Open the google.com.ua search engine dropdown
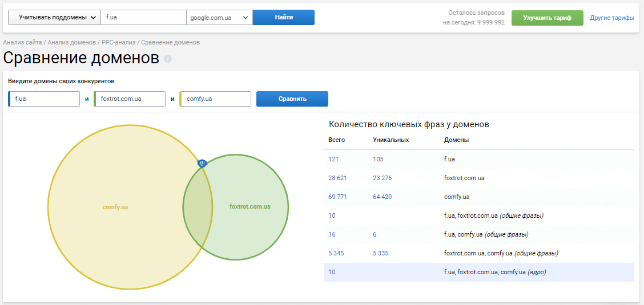Screen dimensions: 644x305 coord(219,18)
